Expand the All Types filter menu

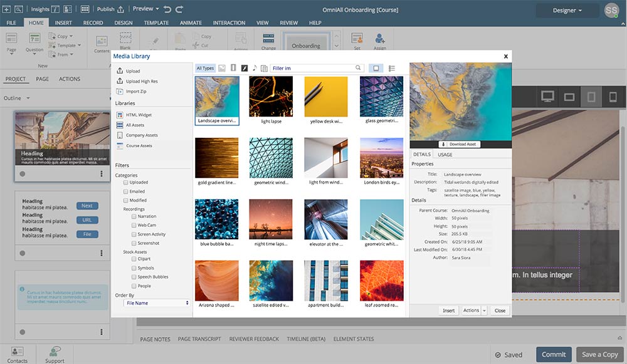(x=205, y=68)
